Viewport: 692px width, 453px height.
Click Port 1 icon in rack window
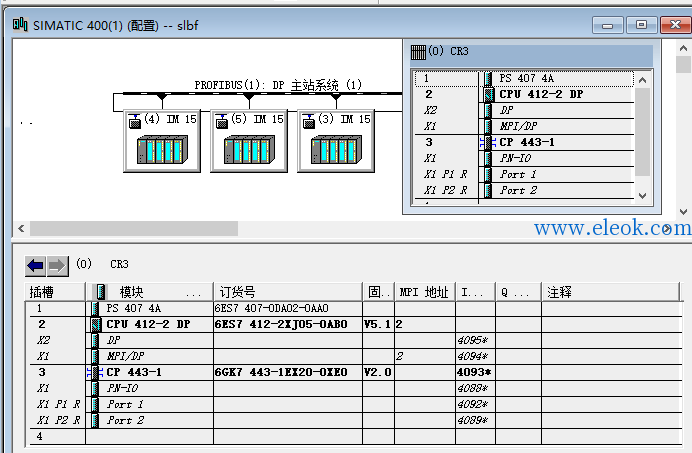pos(489,174)
